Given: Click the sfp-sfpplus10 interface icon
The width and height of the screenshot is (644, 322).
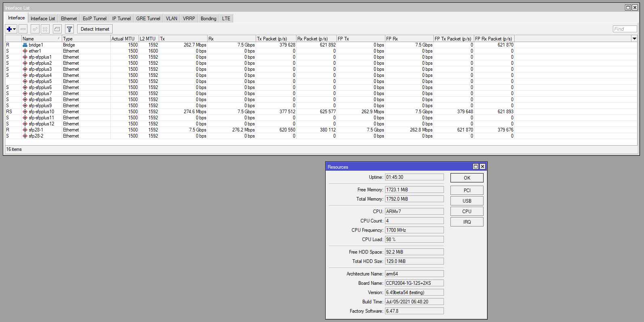Looking at the screenshot, I should [x=25, y=112].
